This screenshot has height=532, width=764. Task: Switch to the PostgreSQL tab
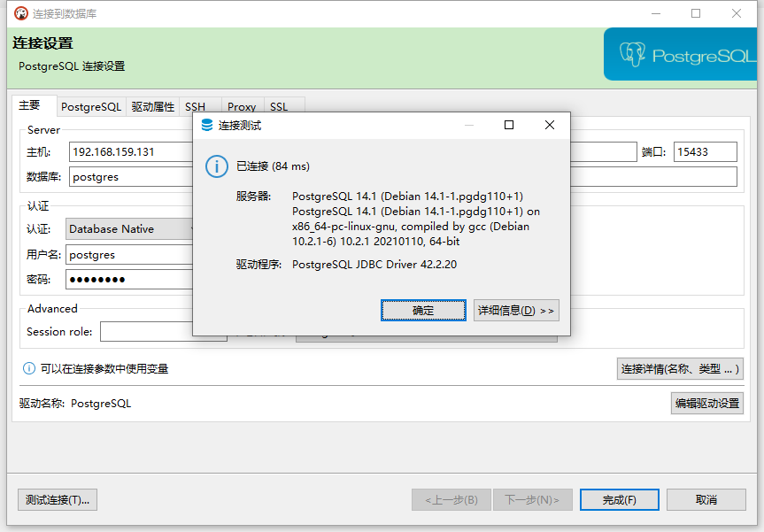pyautogui.click(x=91, y=105)
